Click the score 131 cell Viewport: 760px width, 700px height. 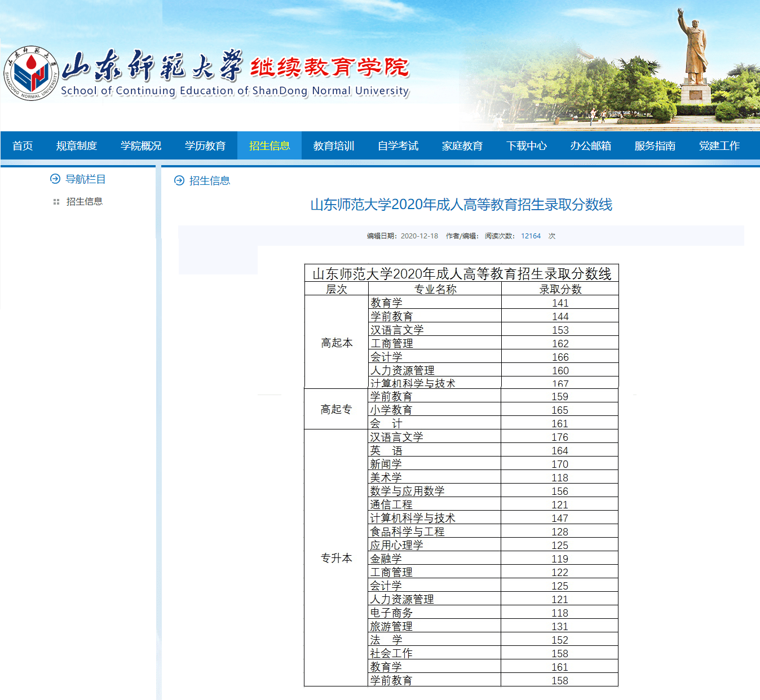coord(560,627)
